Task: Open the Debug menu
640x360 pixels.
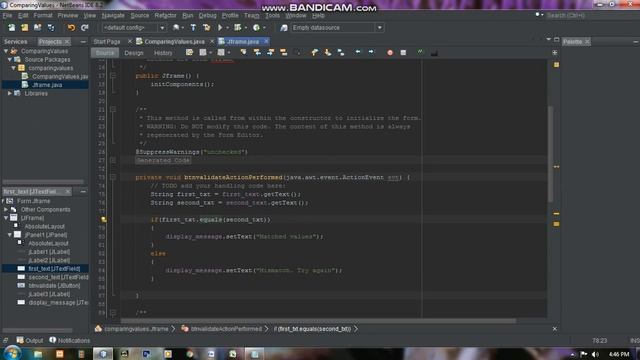Action: [x=207, y=16]
